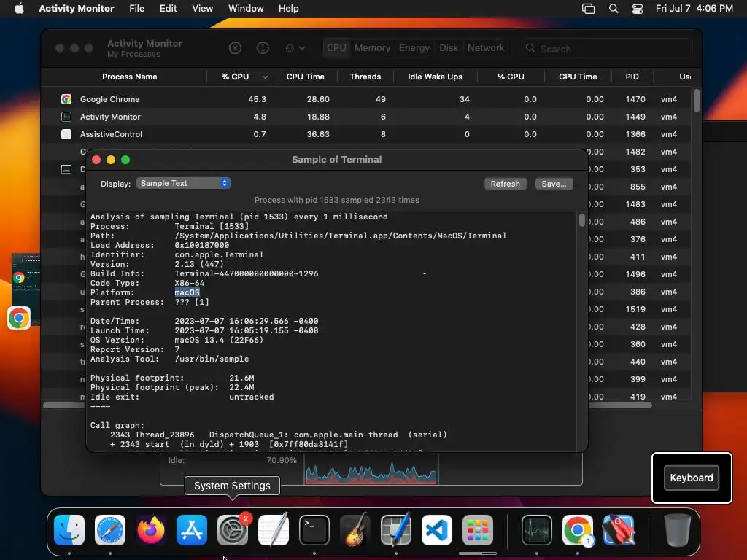Image resolution: width=747 pixels, height=560 pixels.
Task: Click the Google Chrome process icon
Action: click(66, 99)
